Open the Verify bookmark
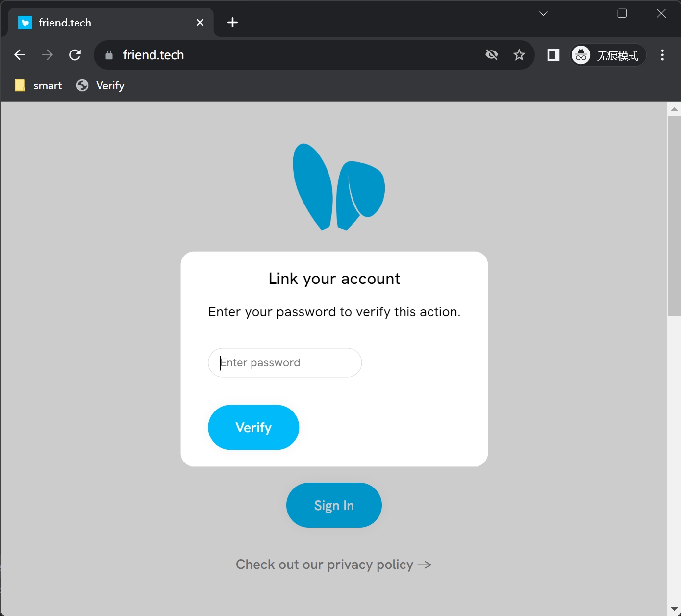The height and width of the screenshot is (616, 681). point(101,86)
